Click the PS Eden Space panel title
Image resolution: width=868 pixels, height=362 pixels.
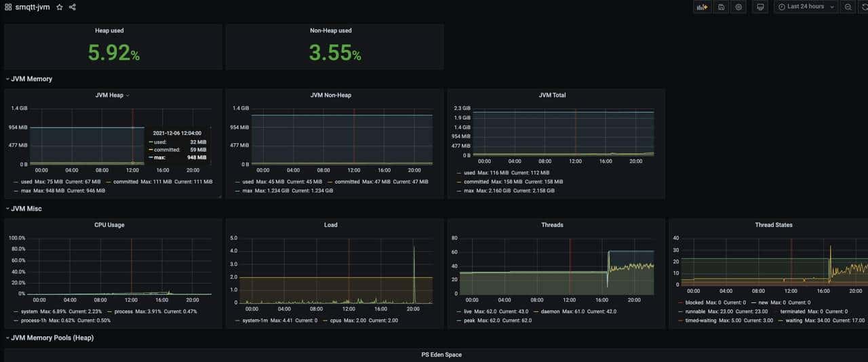point(441,355)
